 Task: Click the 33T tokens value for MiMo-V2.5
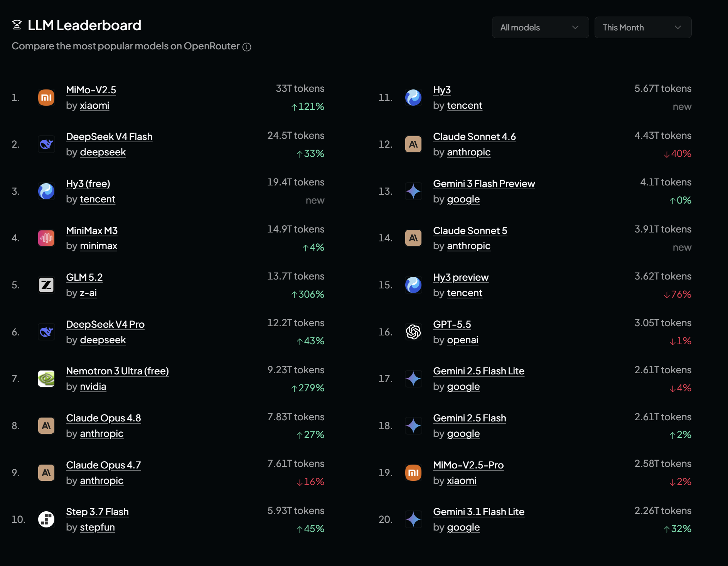pyautogui.click(x=300, y=88)
